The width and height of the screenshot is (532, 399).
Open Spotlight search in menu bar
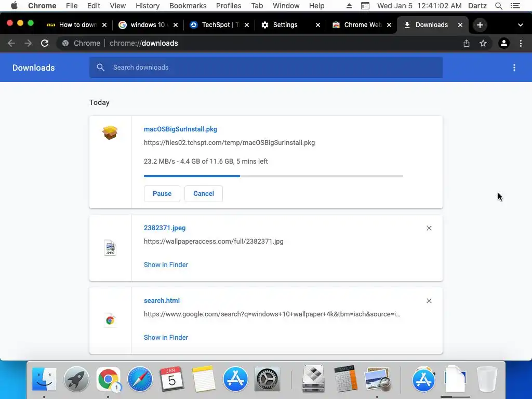[499, 6]
